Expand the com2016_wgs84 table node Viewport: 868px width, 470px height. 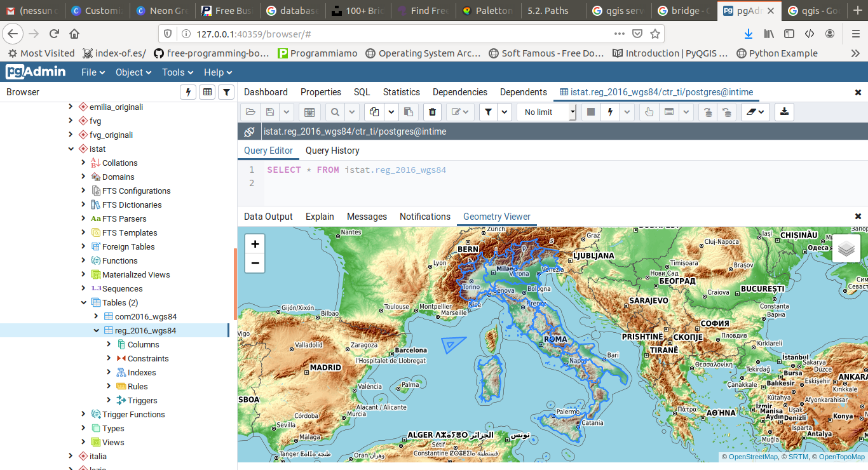coord(97,317)
